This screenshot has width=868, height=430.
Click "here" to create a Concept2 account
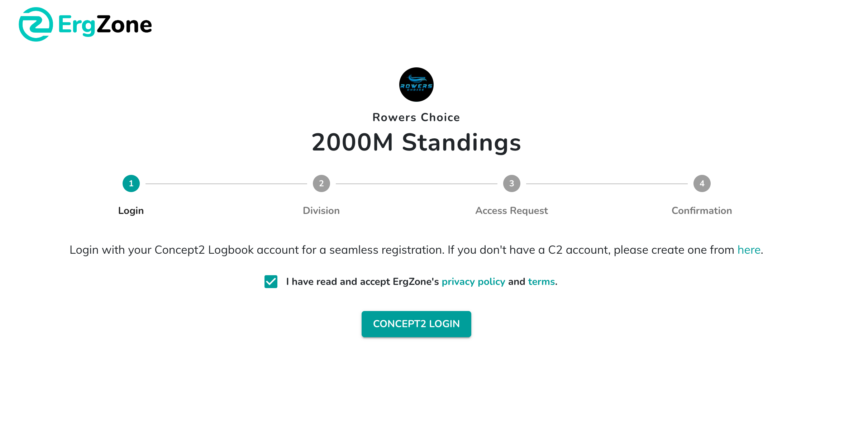pos(749,250)
